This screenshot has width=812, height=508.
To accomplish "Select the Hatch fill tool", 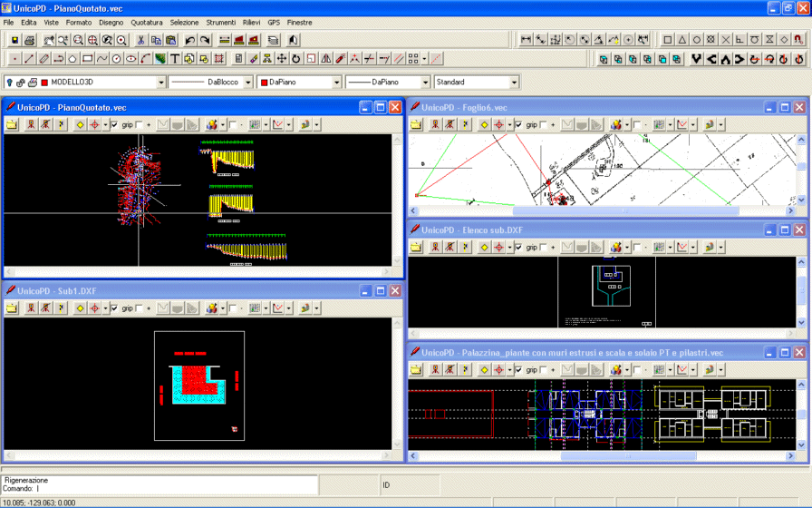I will click(x=160, y=59).
